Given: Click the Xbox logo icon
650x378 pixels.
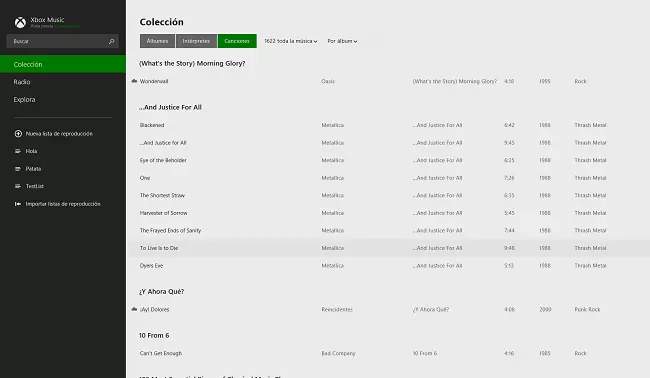Looking at the screenshot, I should 20,22.
